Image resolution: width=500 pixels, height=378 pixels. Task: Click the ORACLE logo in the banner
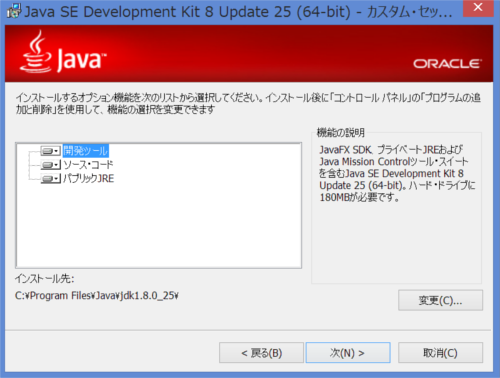coord(447,63)
